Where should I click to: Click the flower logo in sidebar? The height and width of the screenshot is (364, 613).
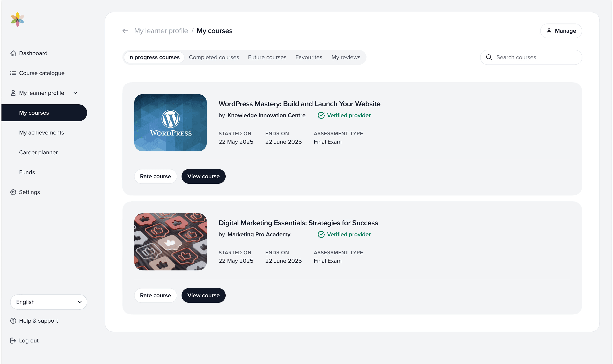pyautogui.click(x=17, y=19)
